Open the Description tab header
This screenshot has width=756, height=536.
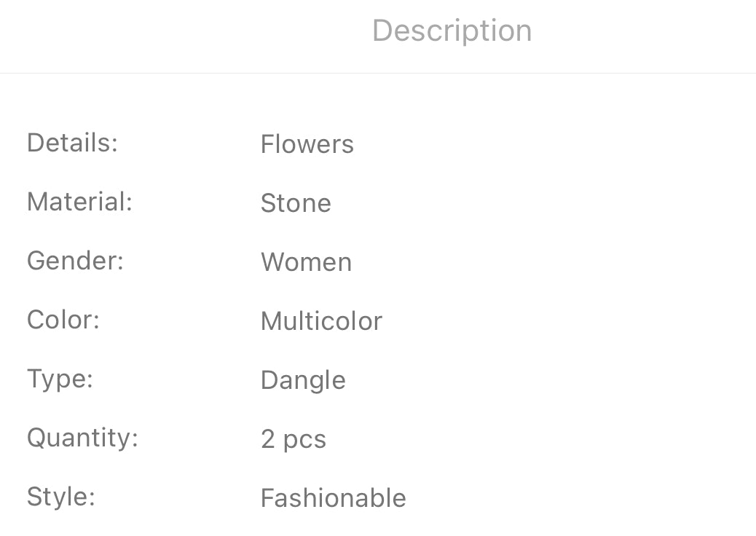tap(452, 31)
